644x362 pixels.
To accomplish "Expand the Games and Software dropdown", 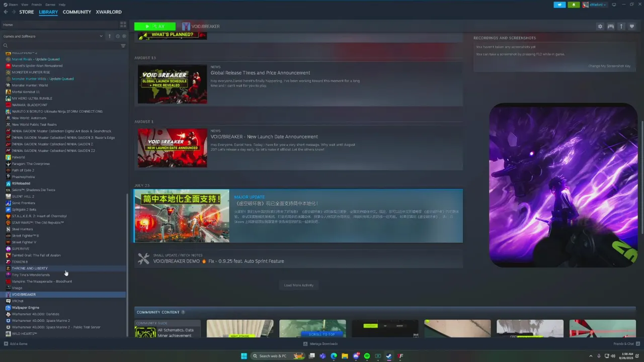I will [101, 36].
